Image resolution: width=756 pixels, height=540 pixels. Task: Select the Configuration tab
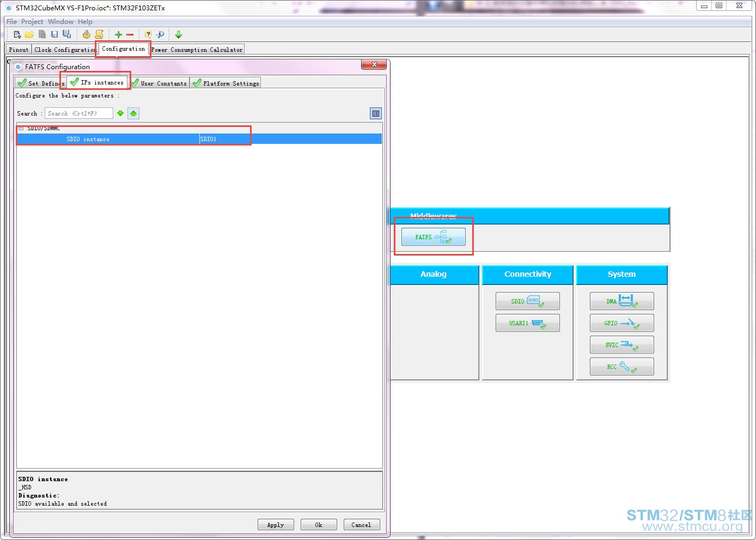pos(124,48)
